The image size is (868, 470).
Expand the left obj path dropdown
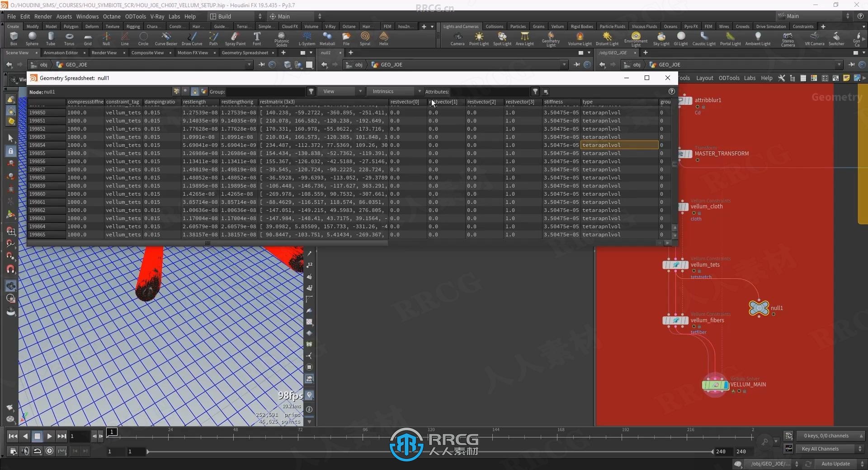click(249, 65)
